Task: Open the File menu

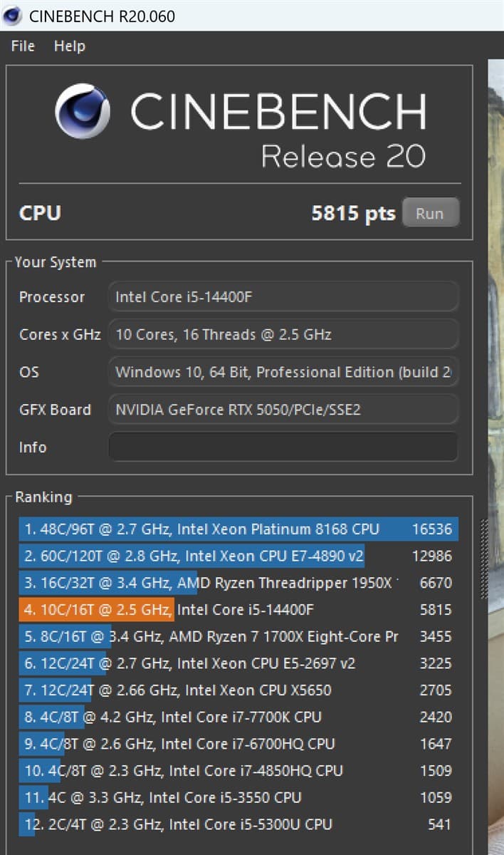Action: point(23,46)
